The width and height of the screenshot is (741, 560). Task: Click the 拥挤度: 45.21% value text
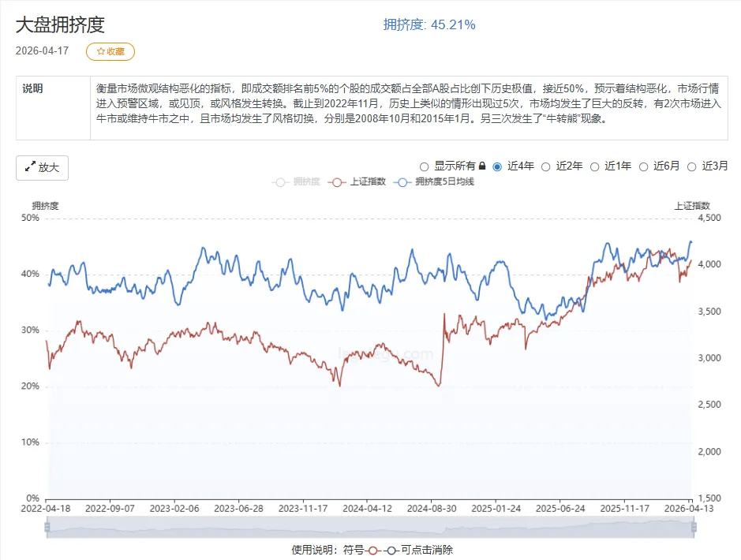point(429,24)
